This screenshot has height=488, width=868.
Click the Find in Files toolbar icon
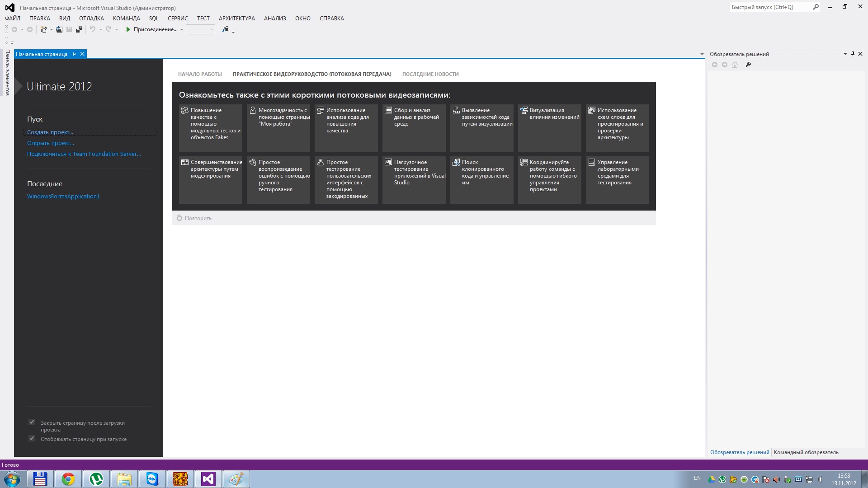pos(226,29)
